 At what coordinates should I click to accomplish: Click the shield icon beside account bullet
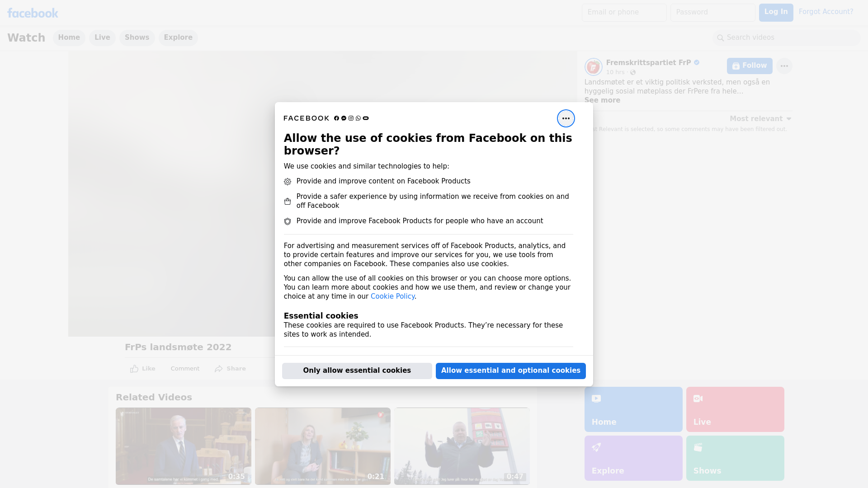(288, 221)
